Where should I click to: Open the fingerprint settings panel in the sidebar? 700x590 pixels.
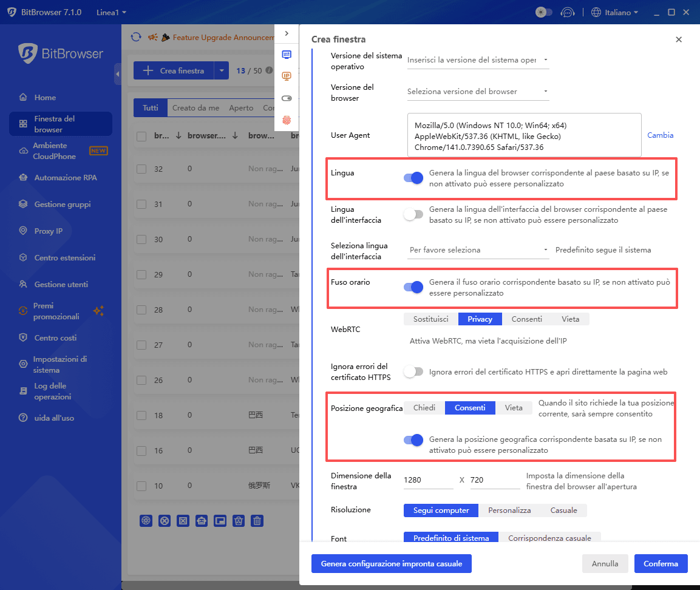pyautogui.click(x=287, y=120)
